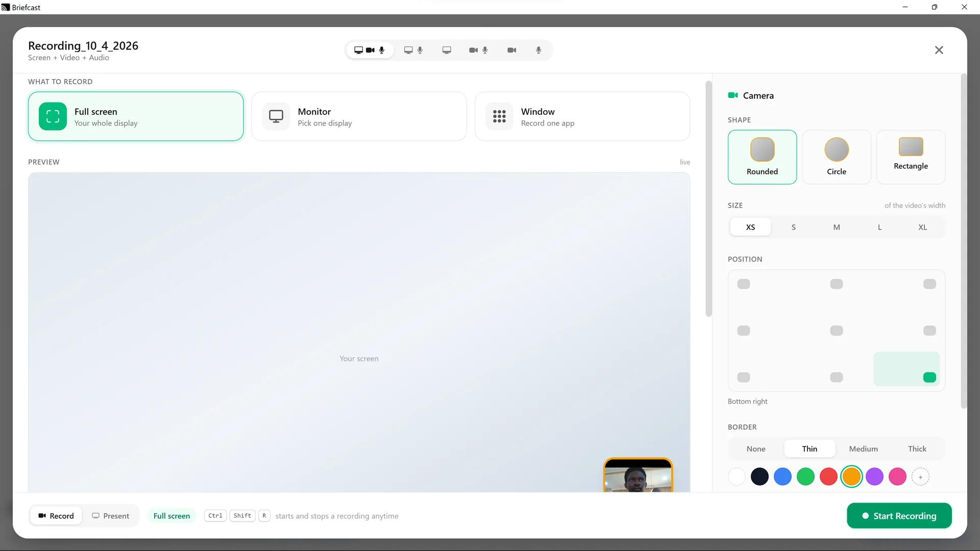Image resolution: width=980 pixels, height=551 pixels.
Task: Select Video + Audio recording mode
Action: pyautogui.click(x=478, y=50)
